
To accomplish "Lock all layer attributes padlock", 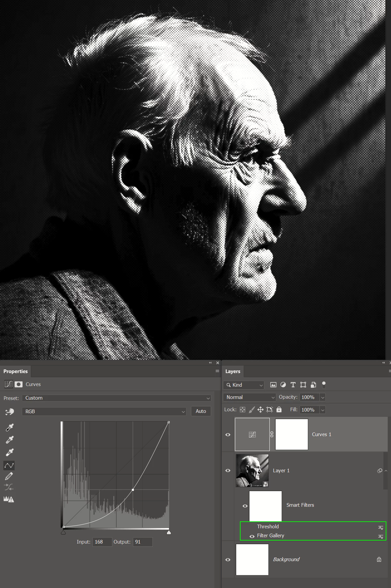I will [x=279, y=410].
